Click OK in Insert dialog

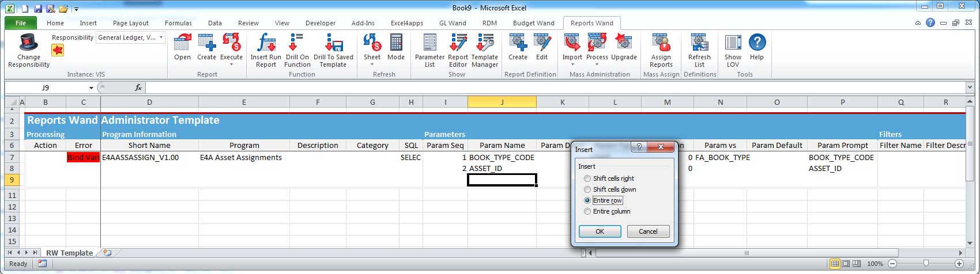[600, 231]
